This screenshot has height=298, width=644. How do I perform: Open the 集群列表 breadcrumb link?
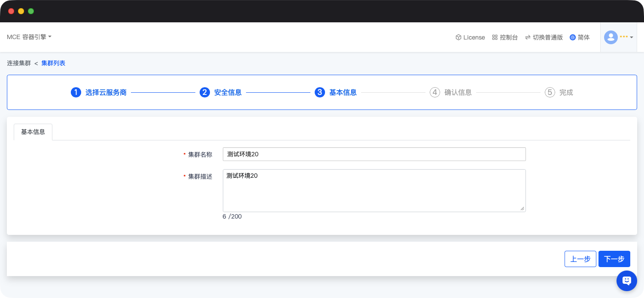[53, 63]
